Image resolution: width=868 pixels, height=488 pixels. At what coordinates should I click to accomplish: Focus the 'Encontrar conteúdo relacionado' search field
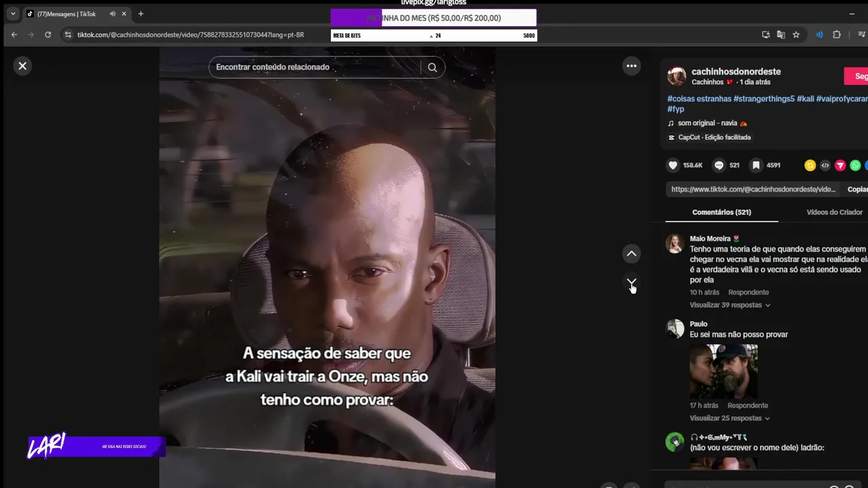316,67
